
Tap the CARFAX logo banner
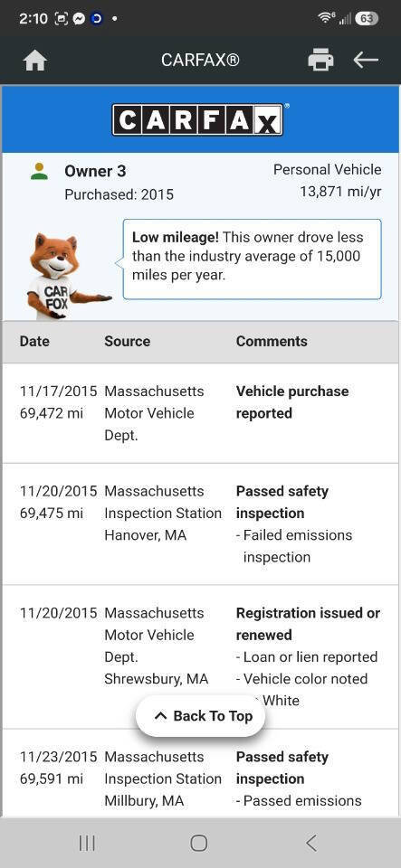pos(198,119)
